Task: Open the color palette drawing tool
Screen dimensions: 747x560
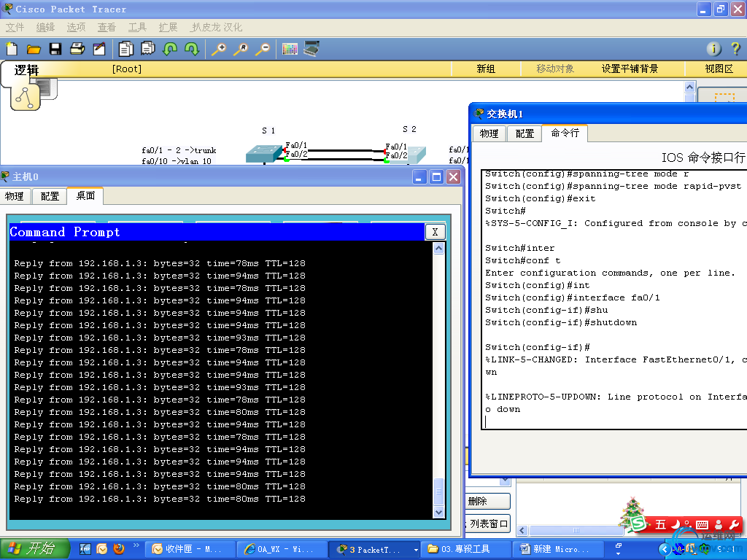Action: coord(291,49)
